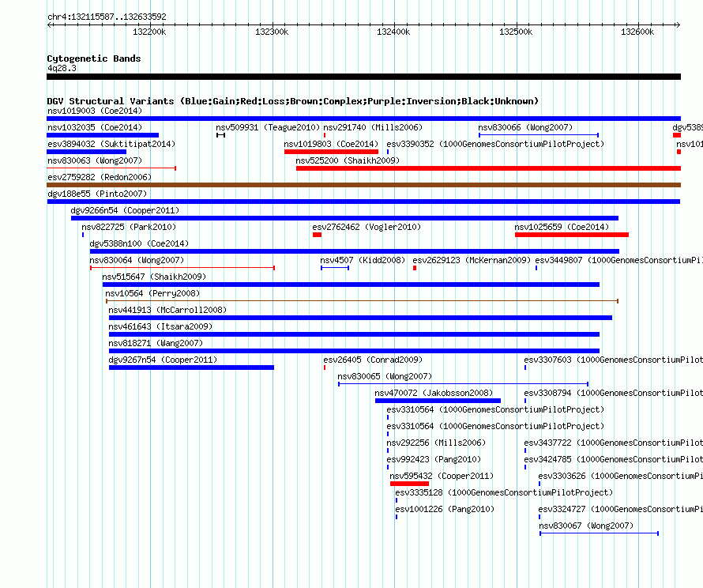Click the esv3303626 variant label
This screenshot has height=588, width=703.
pos(621,476)
